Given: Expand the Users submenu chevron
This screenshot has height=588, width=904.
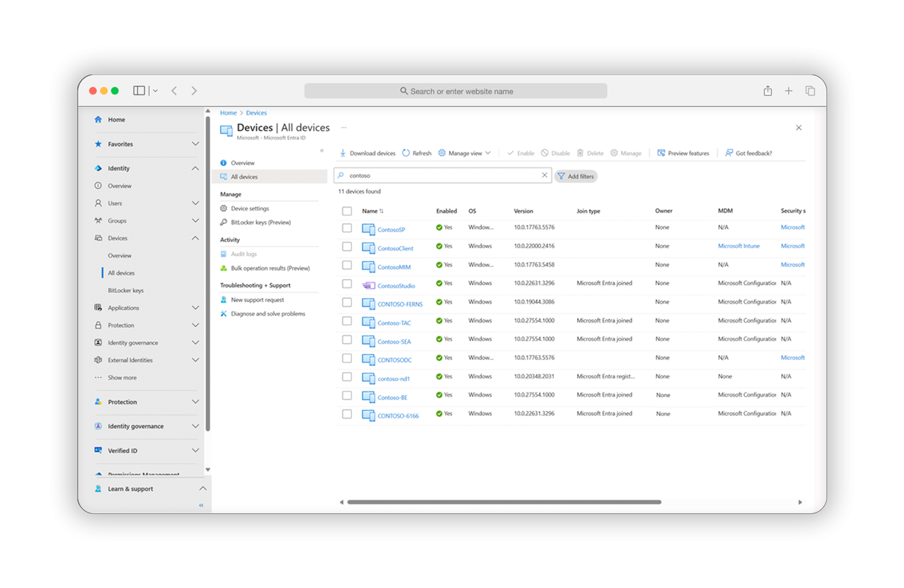Looking at the screenshot, I should [x=195, y=203].
